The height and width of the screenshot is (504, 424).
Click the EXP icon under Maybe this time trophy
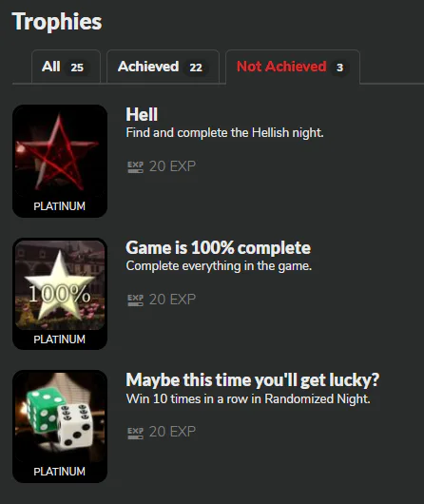(x=135, y=433)
